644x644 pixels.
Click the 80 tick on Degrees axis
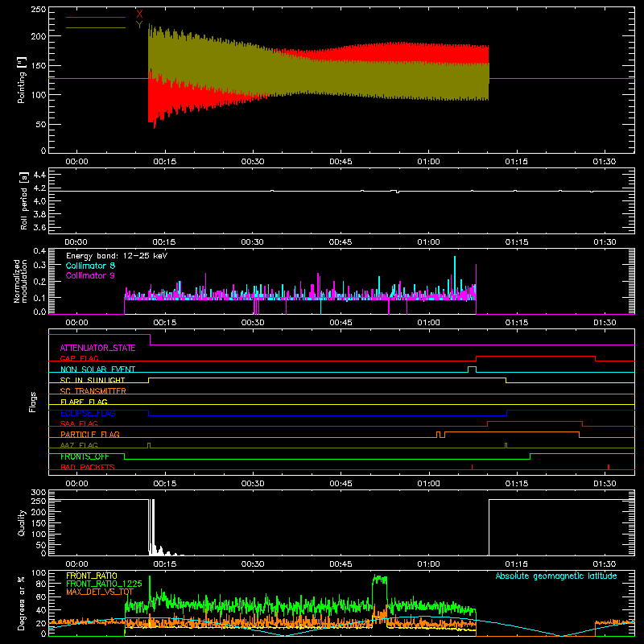point(41,583)
